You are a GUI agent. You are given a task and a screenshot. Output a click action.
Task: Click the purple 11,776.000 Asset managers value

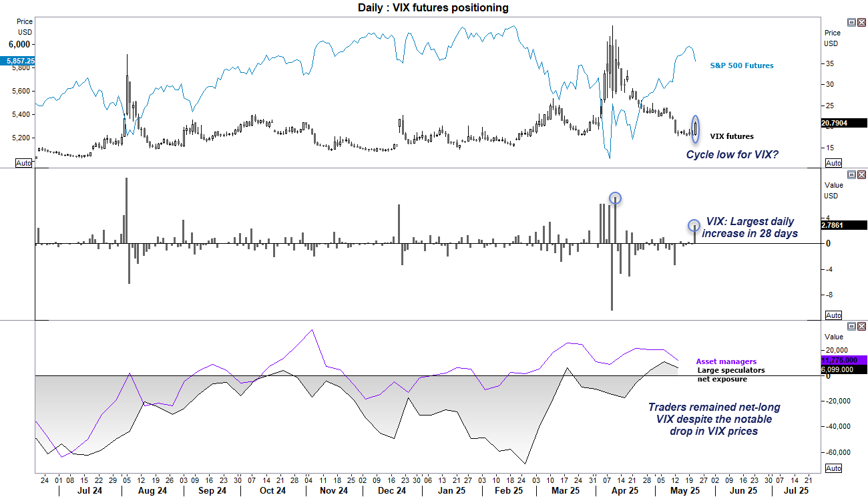click(x=838, y=360)
